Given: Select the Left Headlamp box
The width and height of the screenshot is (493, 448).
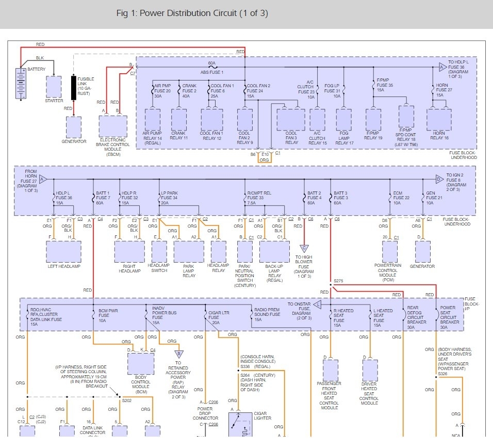Looking at the screenshot, I should coord(63,252).
